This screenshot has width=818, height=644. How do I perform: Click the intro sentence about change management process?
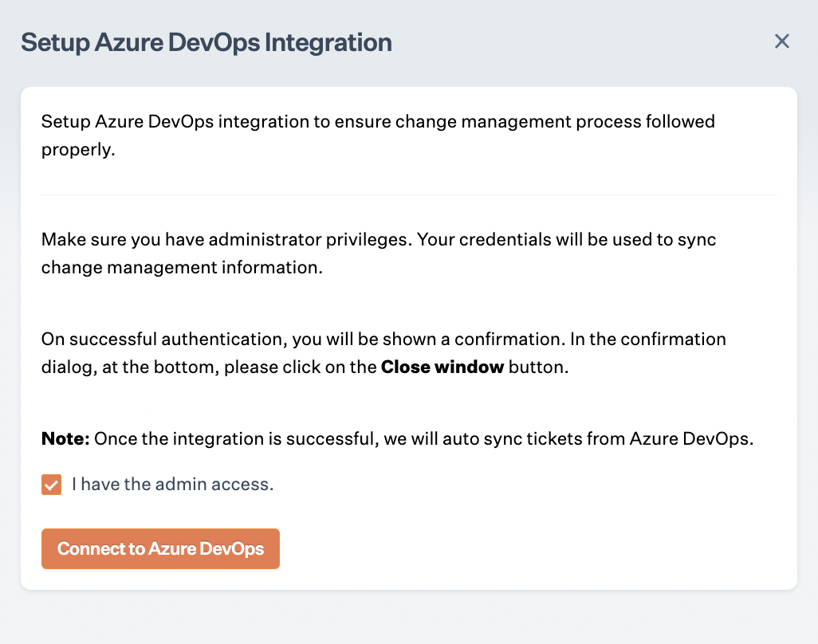pos(378,122)
